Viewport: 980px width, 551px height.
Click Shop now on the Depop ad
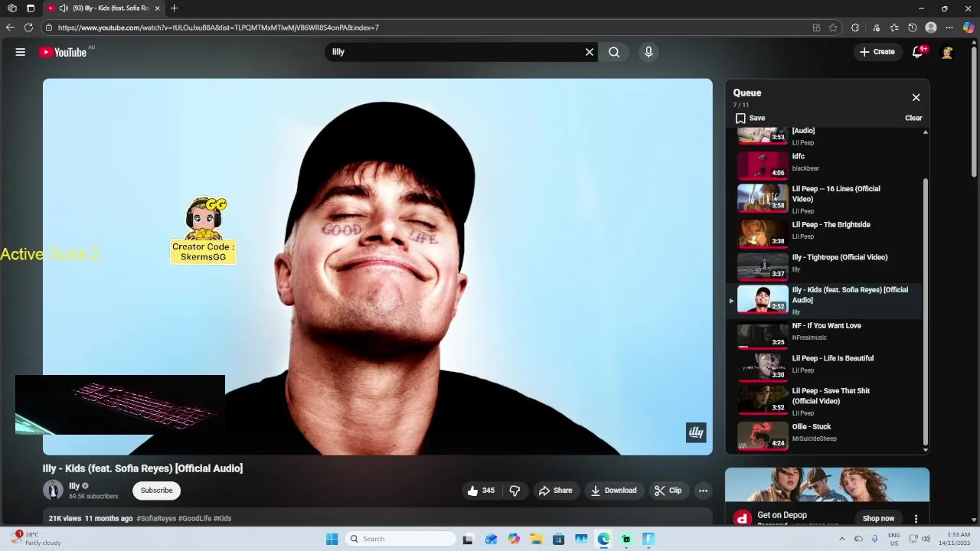click(x=878, y=518)
